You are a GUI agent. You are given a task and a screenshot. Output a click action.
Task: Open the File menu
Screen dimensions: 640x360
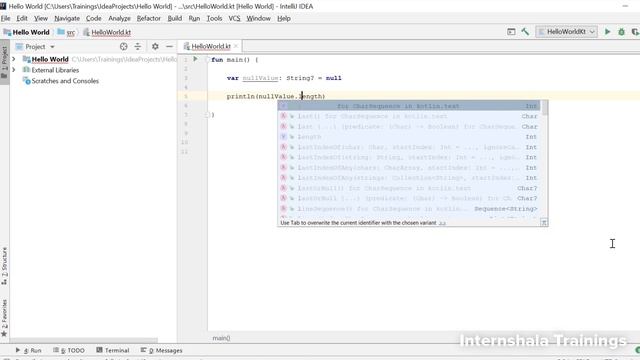(6, 18)
